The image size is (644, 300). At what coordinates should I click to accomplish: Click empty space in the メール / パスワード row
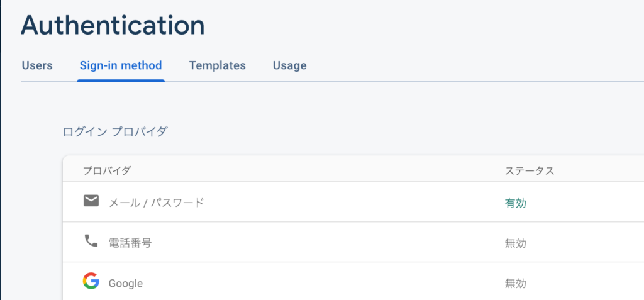353,202
